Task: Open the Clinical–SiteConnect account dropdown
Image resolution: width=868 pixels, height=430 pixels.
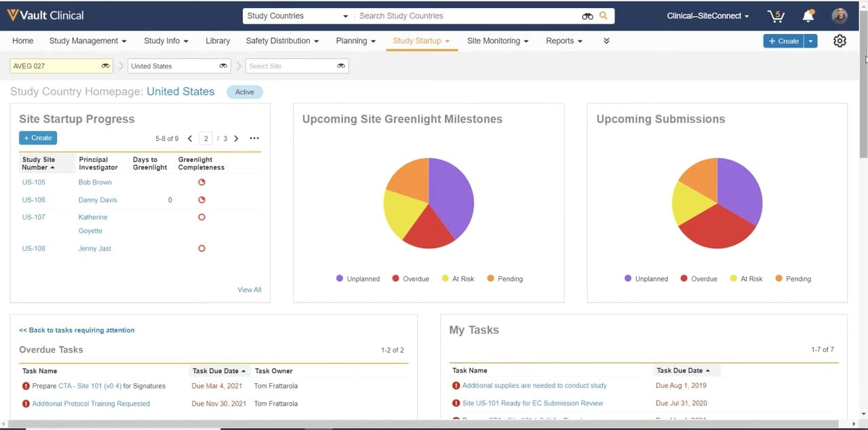Action: click(x=708, y=16)
